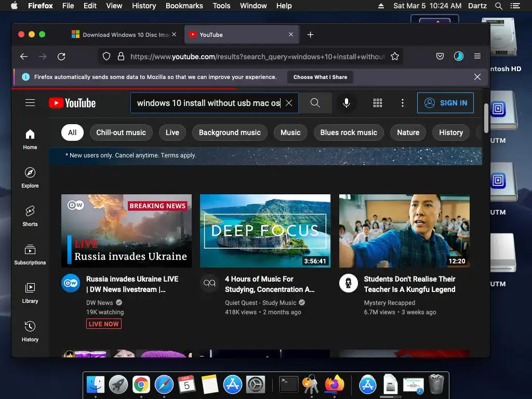Image resolution: width=532 pixels, height=399 pixels.
Task: Click the YouTube logo
Action: [x=72, y=103]
